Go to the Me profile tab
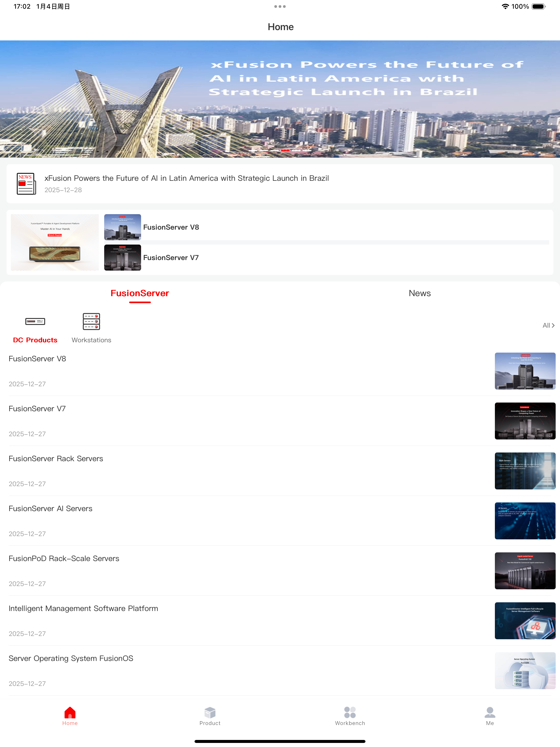 (490, 716)
